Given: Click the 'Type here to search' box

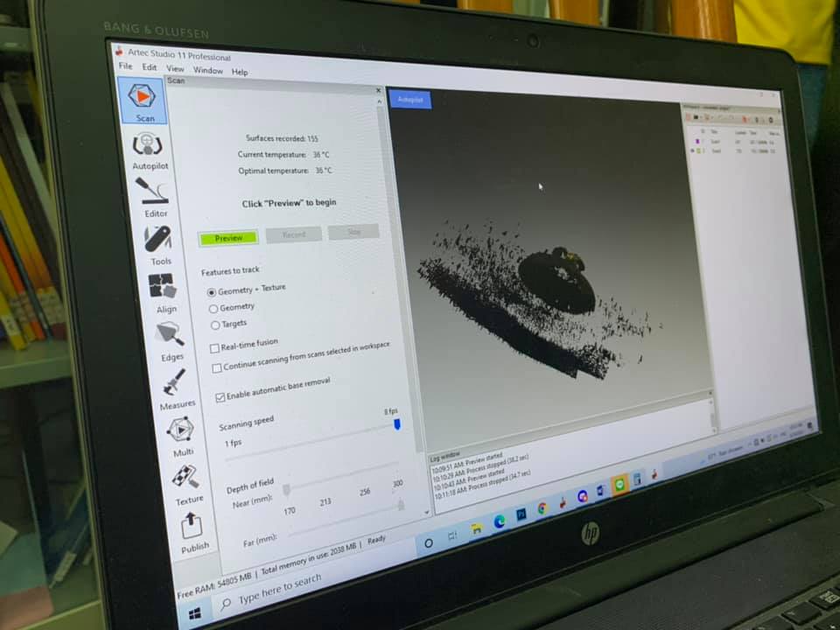Looking at the screenshot, I should tap(280, 587).
